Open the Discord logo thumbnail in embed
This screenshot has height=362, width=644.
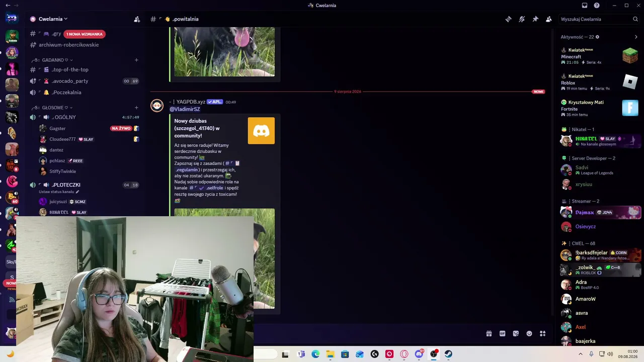261,131
